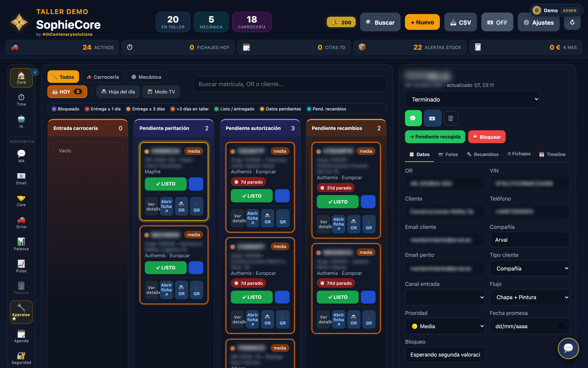Click green WhatsApp message icon in detail panel
This screenshot has height=368, width=588.
(x=413, y=118)
